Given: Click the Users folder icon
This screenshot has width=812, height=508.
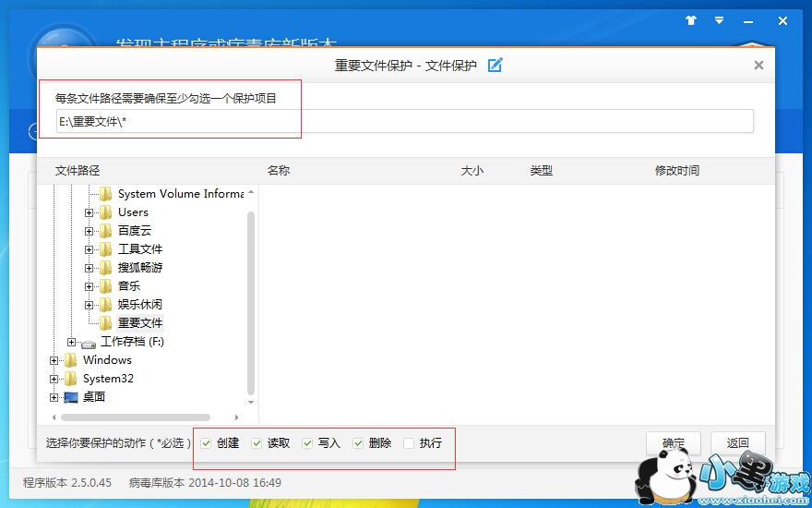Looking at the screenshot, I should pyautogui.click(x=105, y=212).
